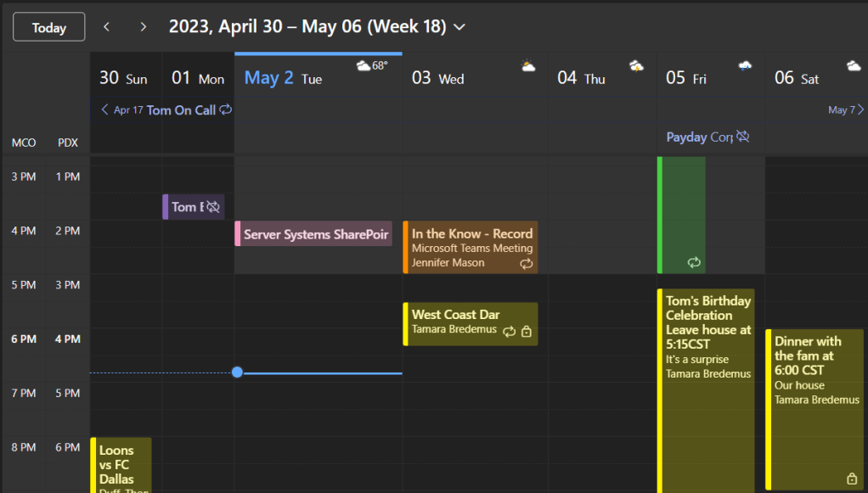The height and width of the screenshot is (493, 868).
Task: Go to the previous week
Action: pyautogui.click(x=106, y=27)
